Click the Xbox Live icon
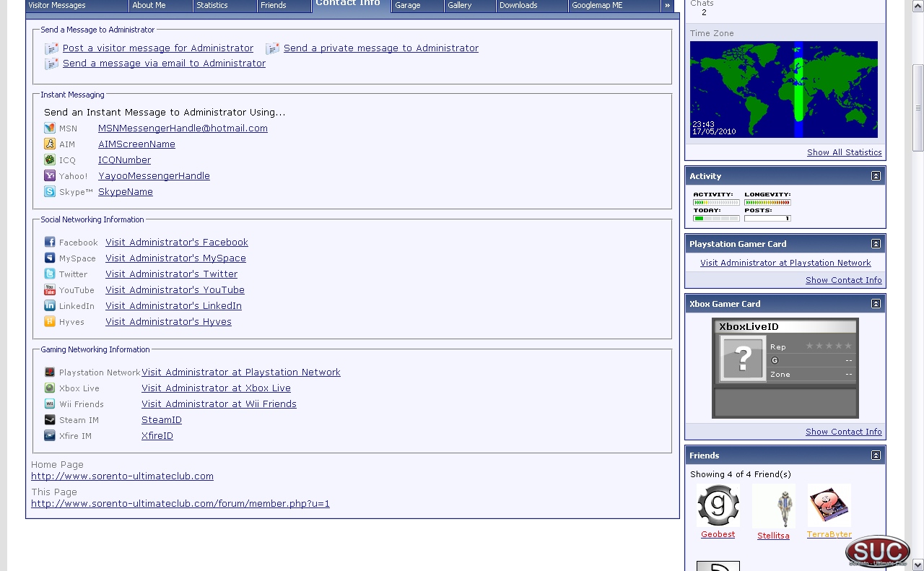The width and height of the screenshot is (924, 571). point(50,388)
